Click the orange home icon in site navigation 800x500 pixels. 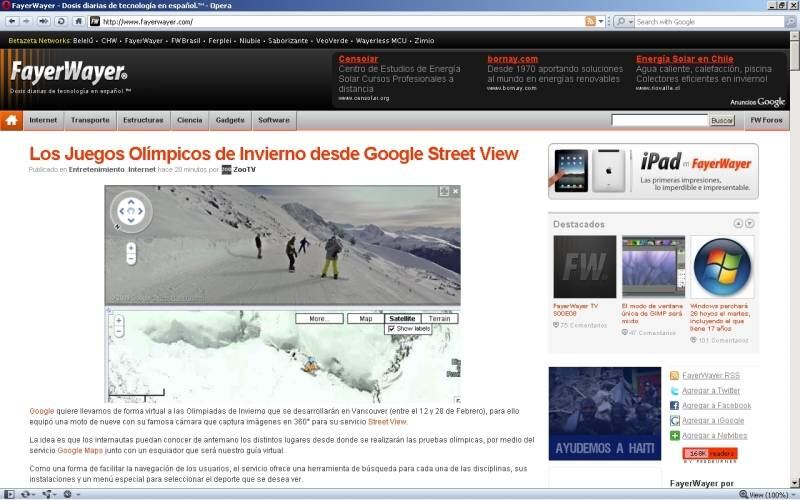pos(11,120)
